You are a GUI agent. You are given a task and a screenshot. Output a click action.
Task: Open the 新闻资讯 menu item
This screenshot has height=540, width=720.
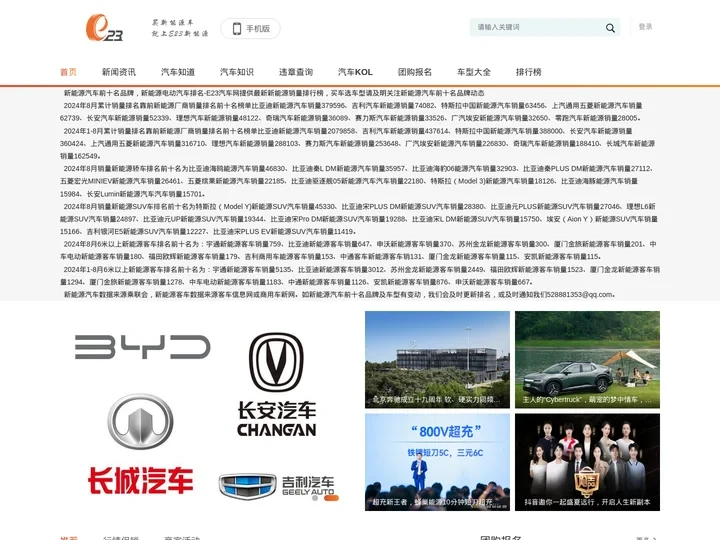coord(119,72)
